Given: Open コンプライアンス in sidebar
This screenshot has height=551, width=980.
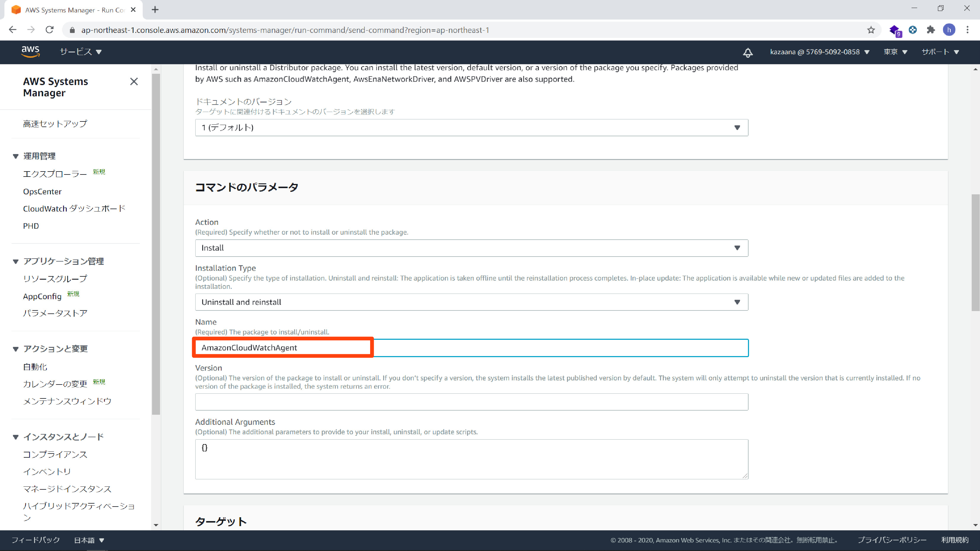Looking at the screenshot, I should 55,454.
